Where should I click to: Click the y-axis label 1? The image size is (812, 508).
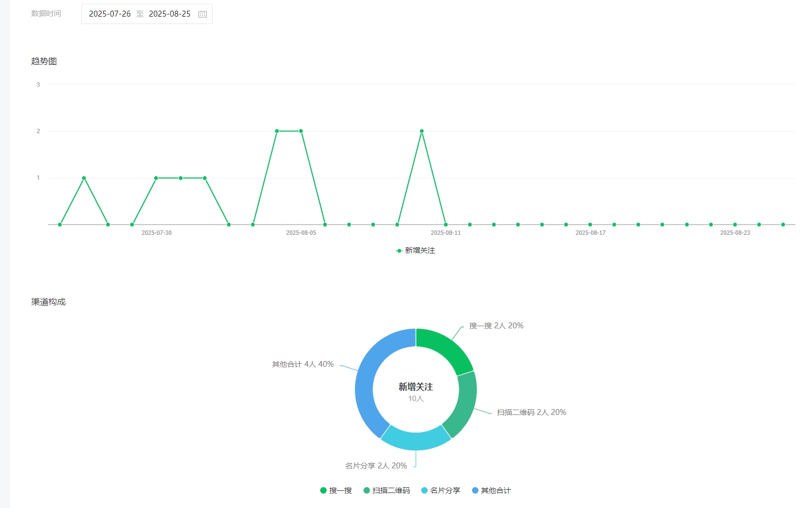pos(38,178)
